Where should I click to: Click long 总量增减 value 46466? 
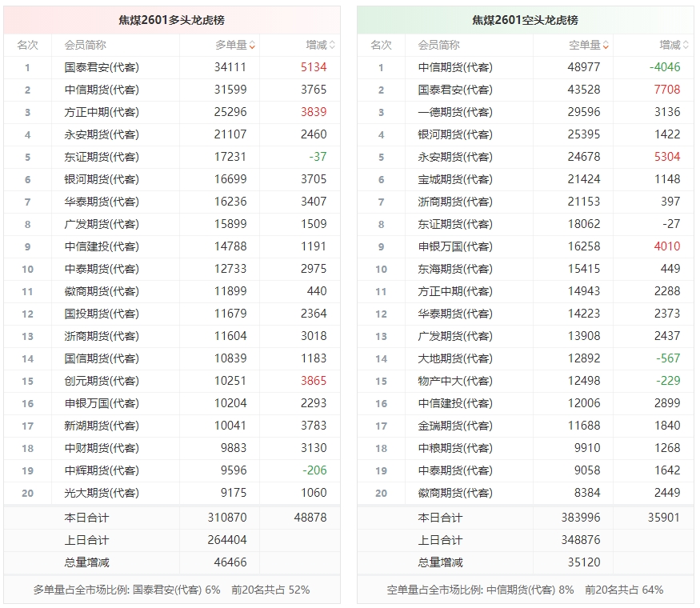[230, 562]
